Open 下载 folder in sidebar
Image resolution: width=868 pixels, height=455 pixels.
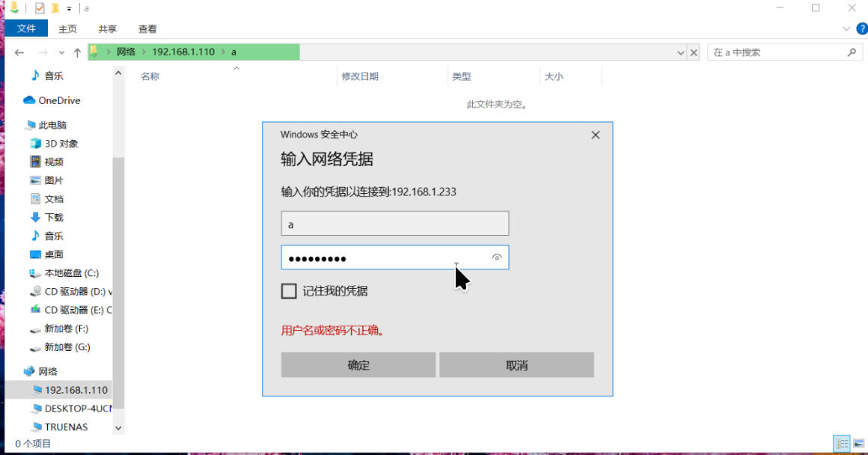pyautogui.click(x=54, y=218)
